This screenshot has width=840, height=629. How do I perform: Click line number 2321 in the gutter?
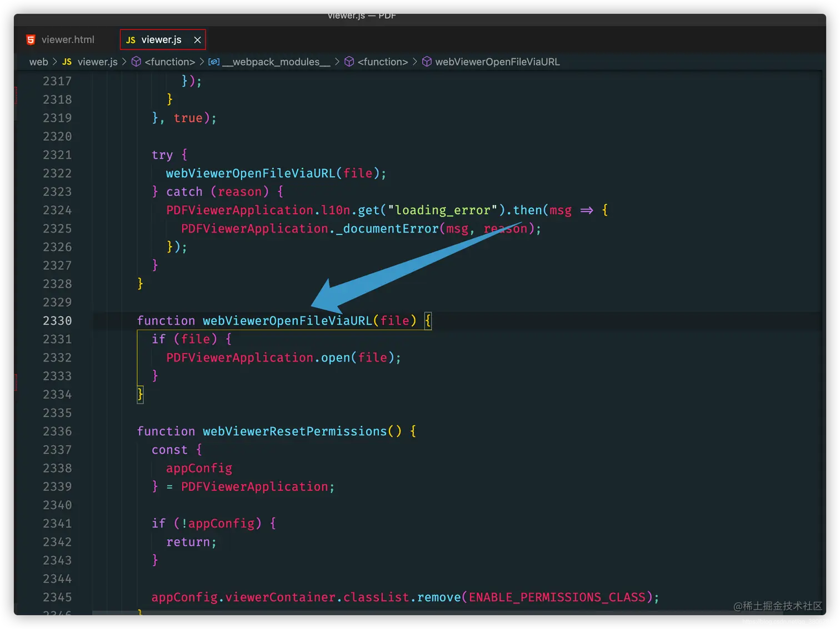pyautogui.click(x=57, y=155)
